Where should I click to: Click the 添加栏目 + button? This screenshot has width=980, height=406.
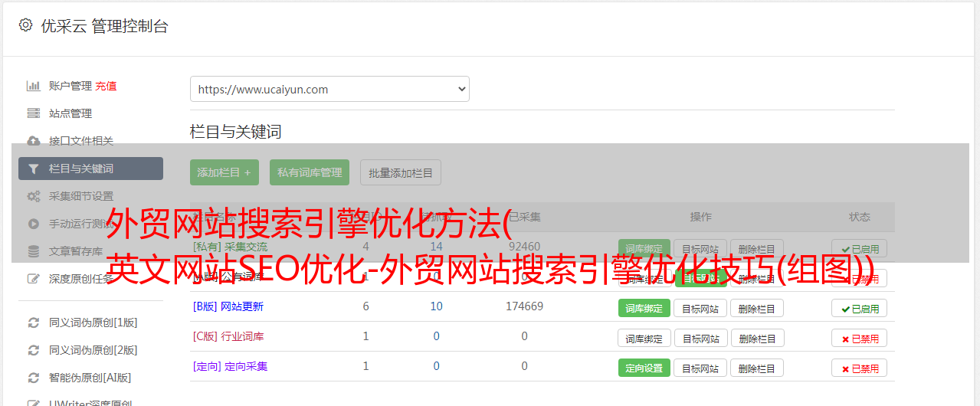[x=225, y=172]
